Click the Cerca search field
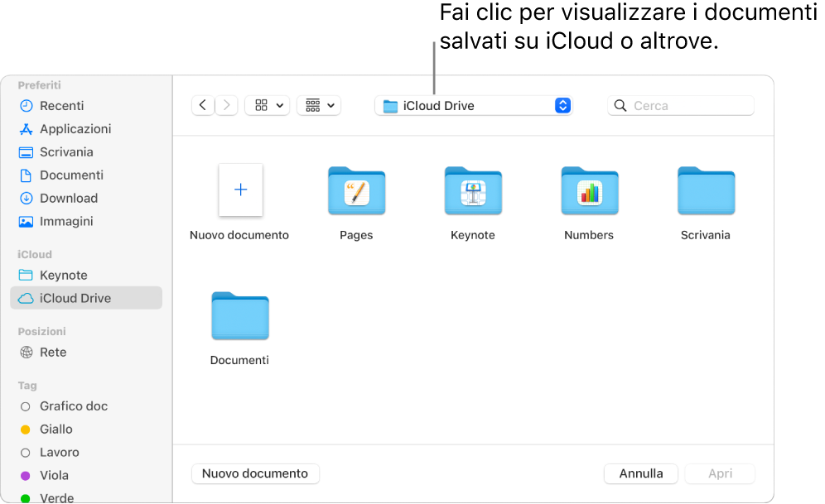The width and height of the screenshot is (825, 504). 681,106
